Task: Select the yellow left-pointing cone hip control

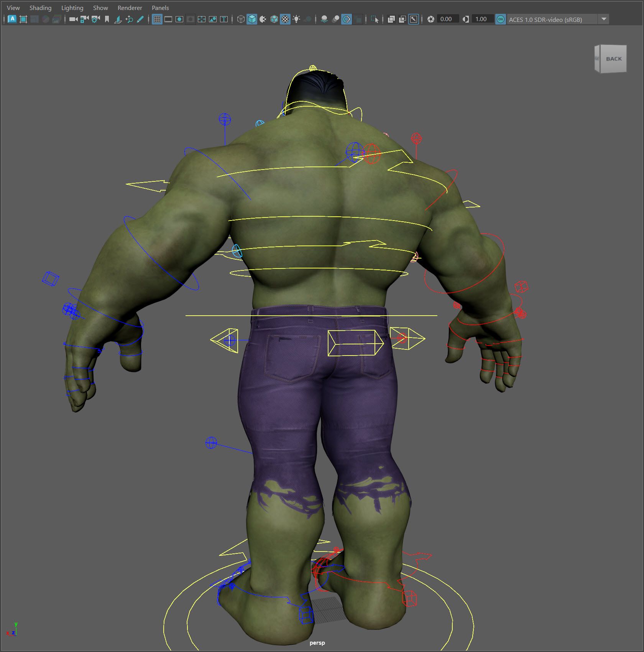Action: point(224,341)
